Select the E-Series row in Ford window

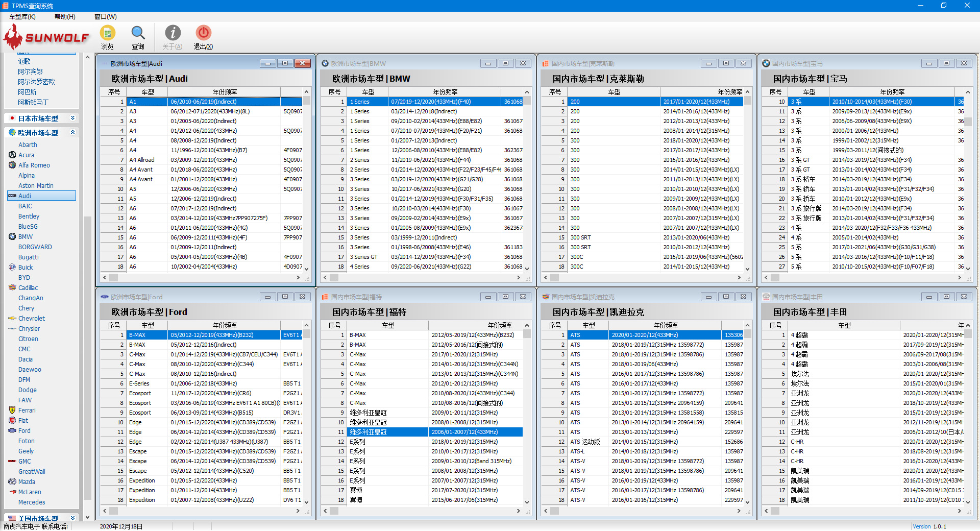(202, 383)
